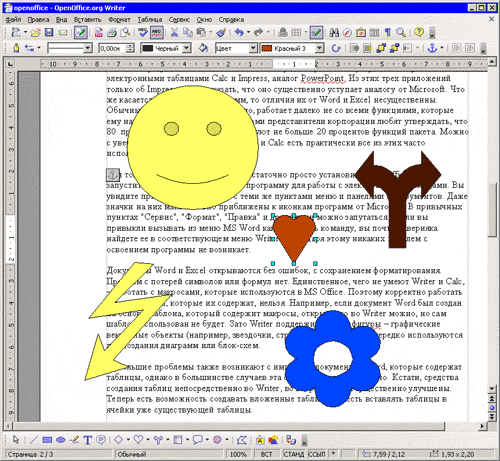The width and height of the screenshot is (500, 461).
Task: Click the Copy icon
Action: point(188,32)
